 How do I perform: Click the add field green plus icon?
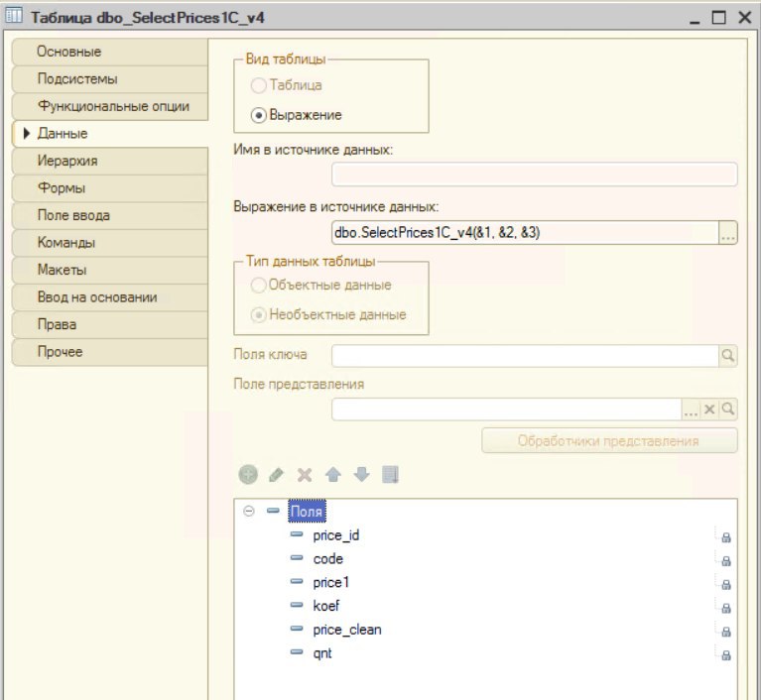pos(248,474)
